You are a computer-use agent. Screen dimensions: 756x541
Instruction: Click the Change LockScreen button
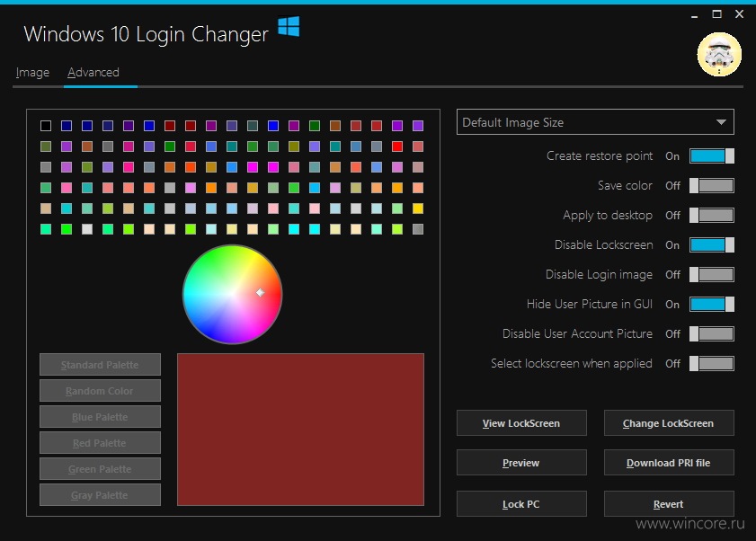(669, 423)
